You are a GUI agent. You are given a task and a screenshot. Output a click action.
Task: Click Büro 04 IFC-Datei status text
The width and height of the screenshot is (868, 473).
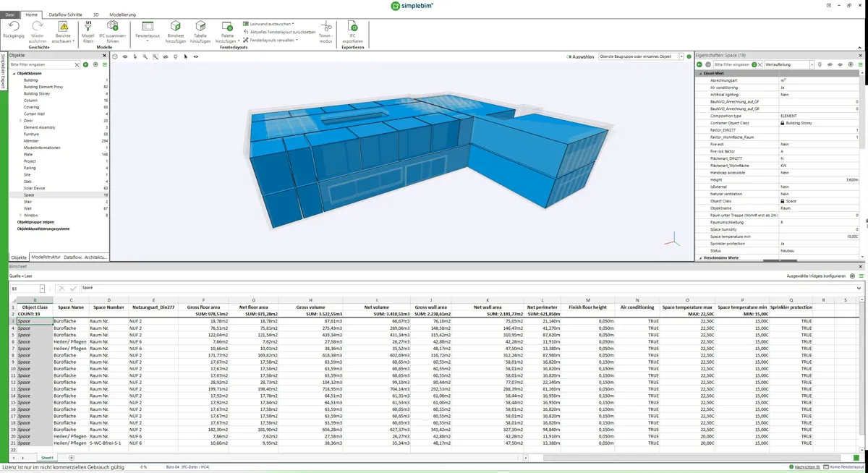pyautogui.click(x=187, y=467)
